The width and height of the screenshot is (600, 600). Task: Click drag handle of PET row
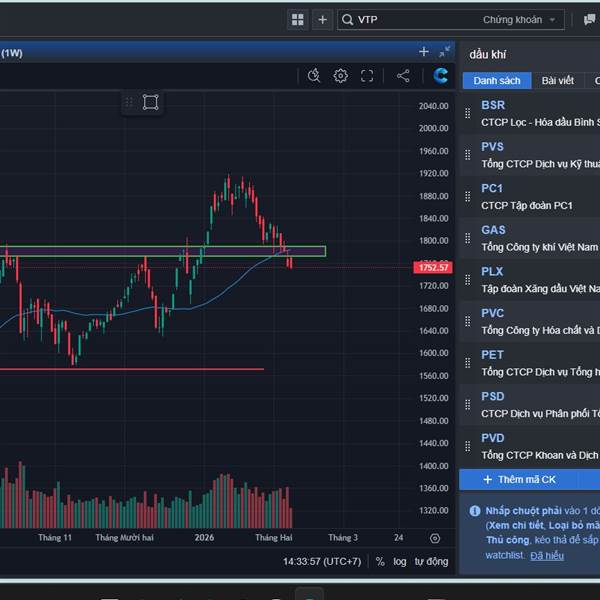468,363
